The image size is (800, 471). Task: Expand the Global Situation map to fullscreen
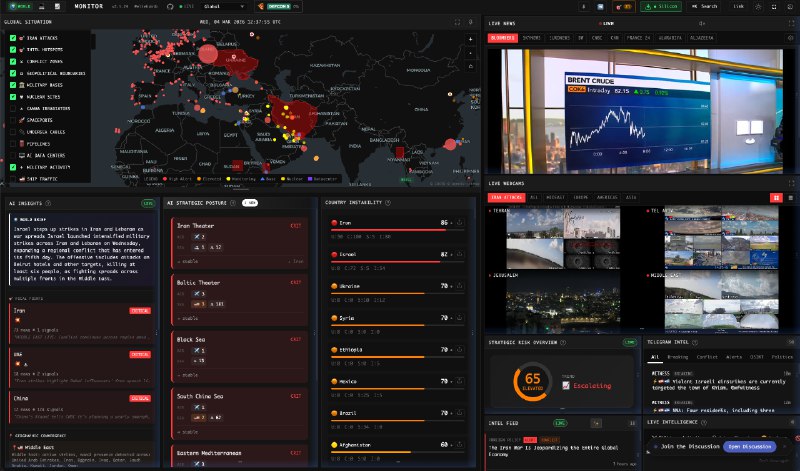[x=457, y=22]
